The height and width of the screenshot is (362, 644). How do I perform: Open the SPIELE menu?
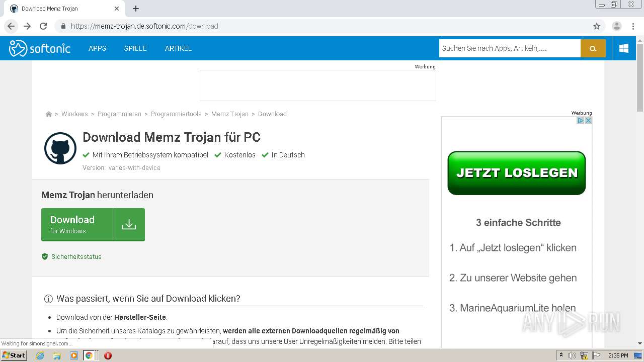pyautogui.click(x=135, y=48)
